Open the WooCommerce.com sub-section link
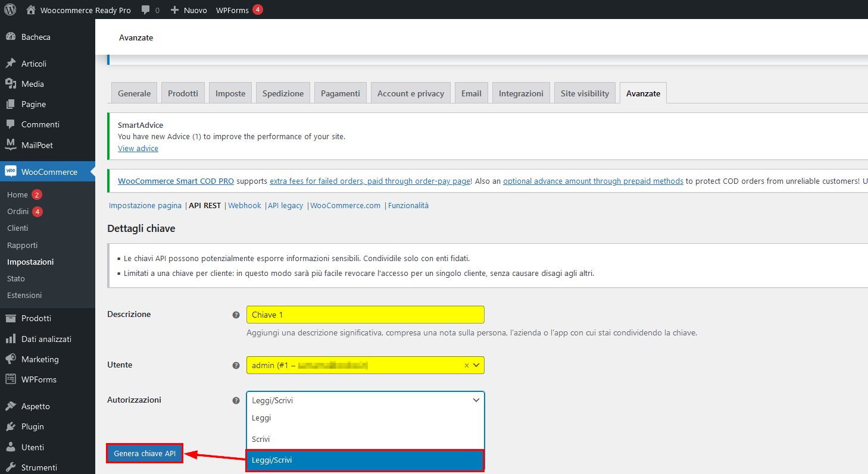The width and height of the screenshot is (868, 474). coord(345,206)
